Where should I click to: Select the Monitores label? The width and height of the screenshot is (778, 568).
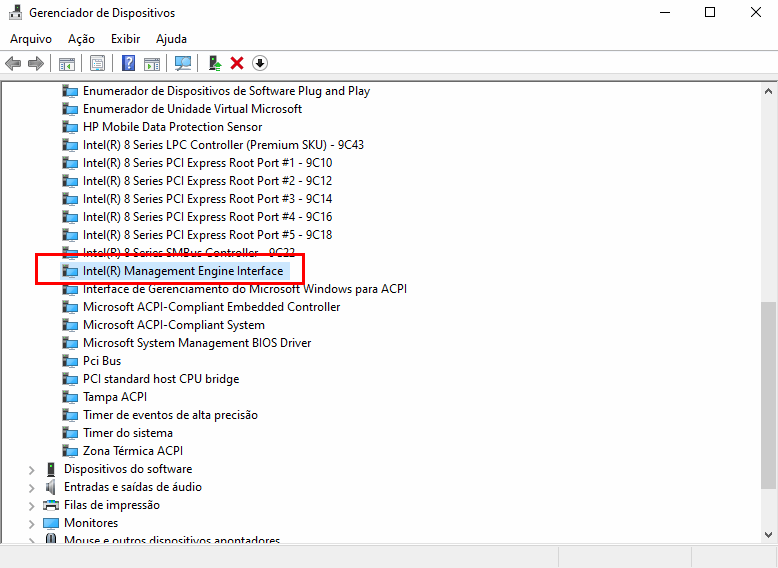pyautogui.click(x=91, y=523)
